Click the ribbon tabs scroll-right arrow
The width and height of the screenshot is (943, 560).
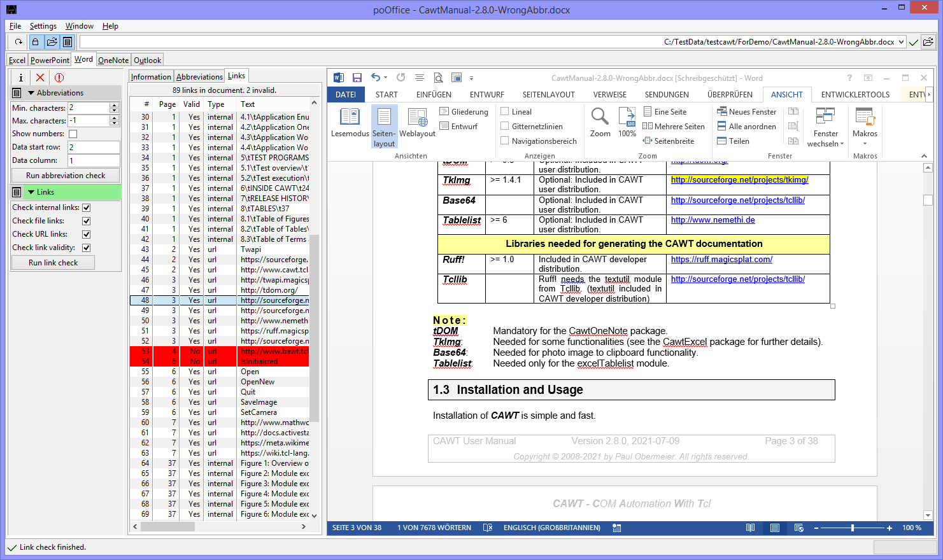[x=928, y=95]
